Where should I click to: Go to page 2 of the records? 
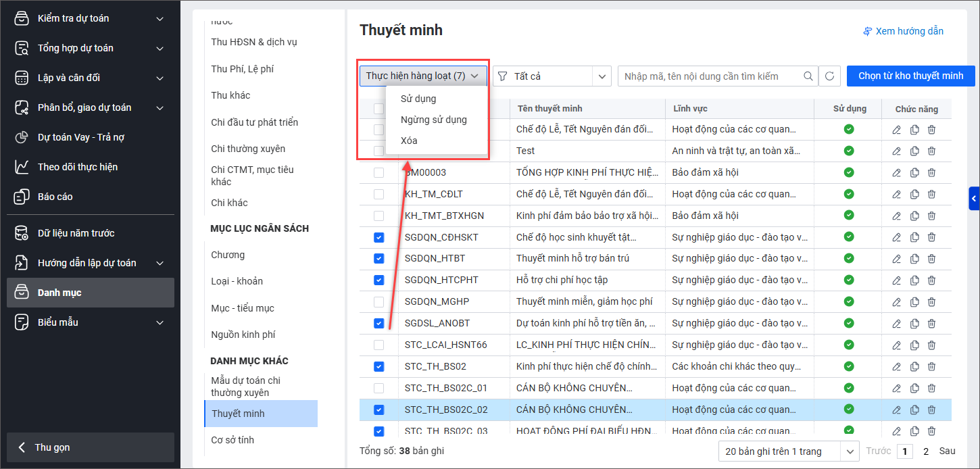(925, 451)
